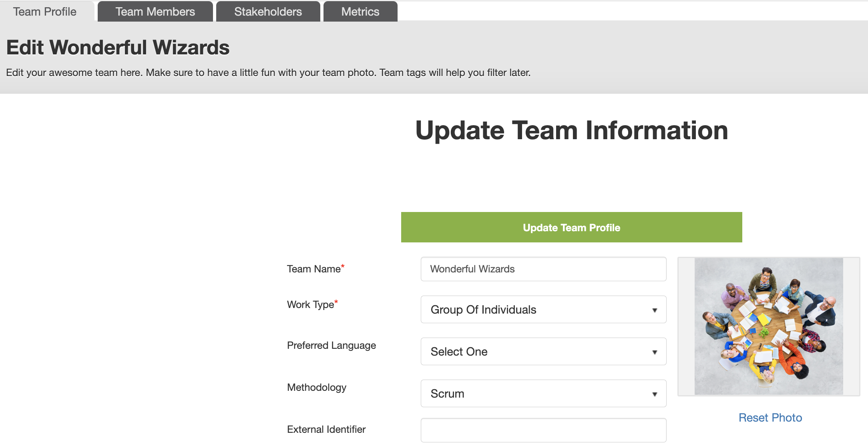Viewport: 868px width, 448px height.
Task: Click the External Identifier field label
Action: click(326, 430)
